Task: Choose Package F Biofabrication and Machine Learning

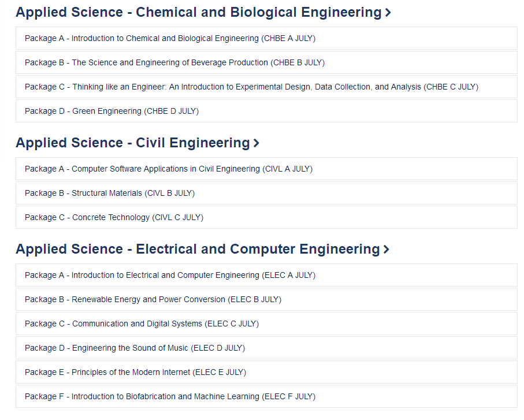Action: click(266, 397)
